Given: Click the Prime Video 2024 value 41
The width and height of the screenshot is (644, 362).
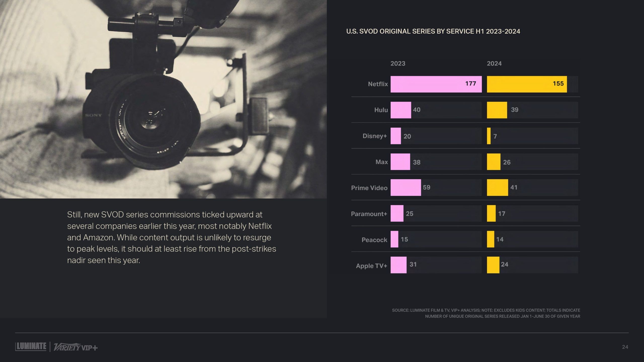Looking at the screenshot, I should (514, 188).
